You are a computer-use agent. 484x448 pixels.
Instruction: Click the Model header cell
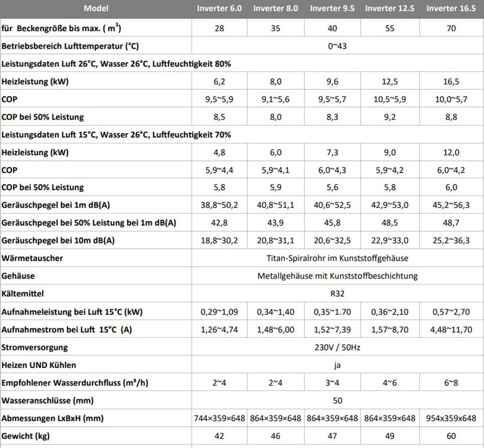(x=96, y=9)
